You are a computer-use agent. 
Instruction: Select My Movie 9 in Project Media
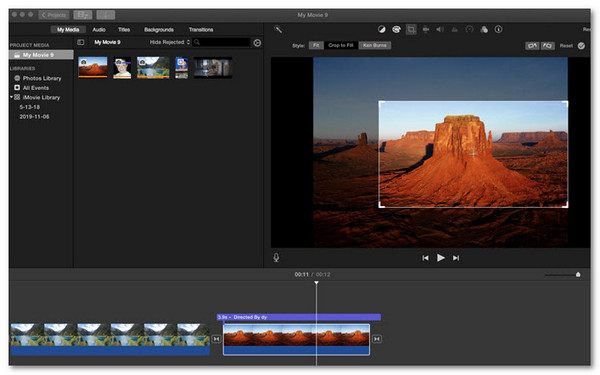click(41, 55)
